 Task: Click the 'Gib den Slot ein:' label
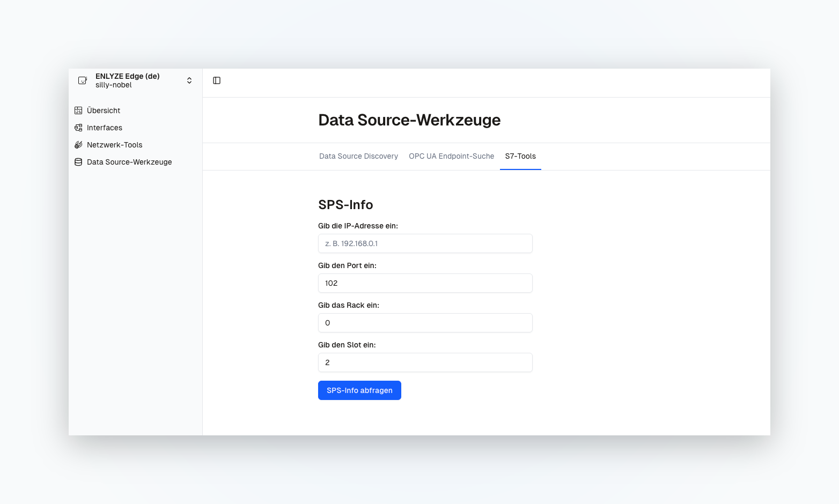point(347,345)
